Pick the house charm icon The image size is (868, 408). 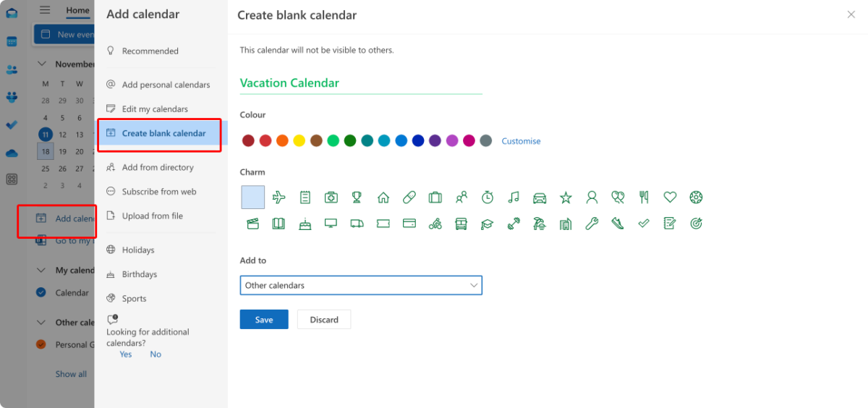click(x=383, y=197)
